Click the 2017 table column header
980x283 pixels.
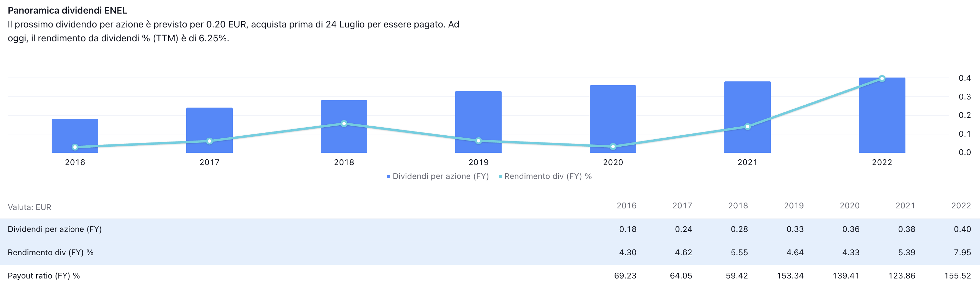[x=682, y=206]
